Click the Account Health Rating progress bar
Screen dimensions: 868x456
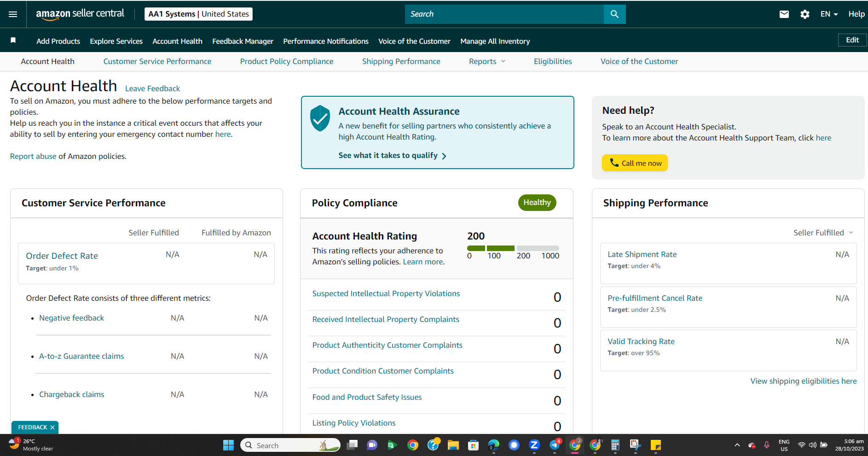pyautogui.click(x=513, y=248)
